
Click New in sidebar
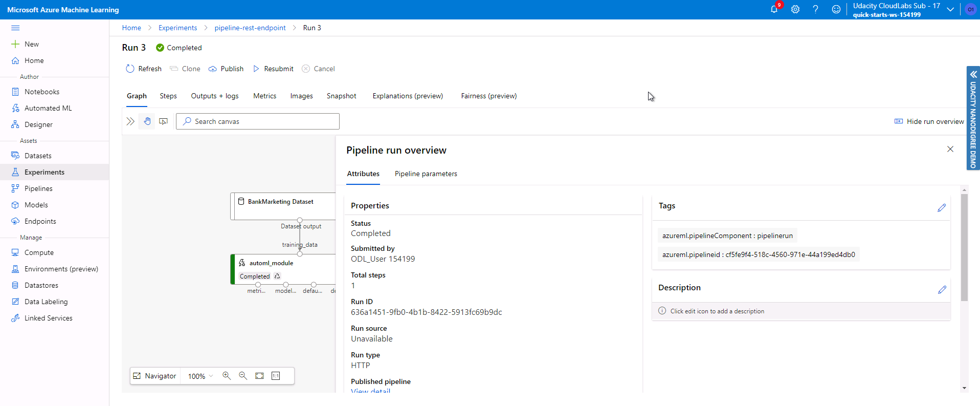pos(54,44)
